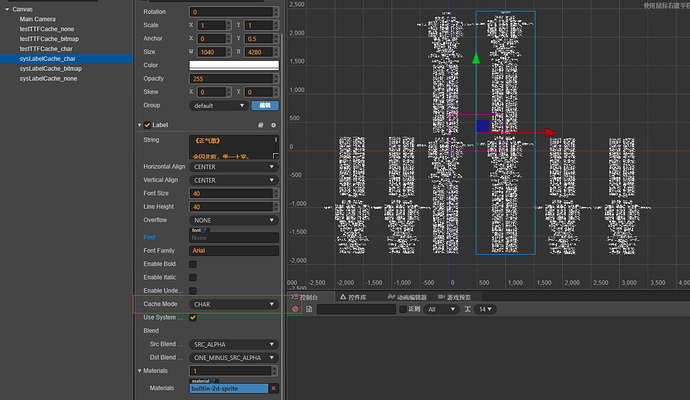Switch to the 动画编辑器 tab

coord(410,297)
